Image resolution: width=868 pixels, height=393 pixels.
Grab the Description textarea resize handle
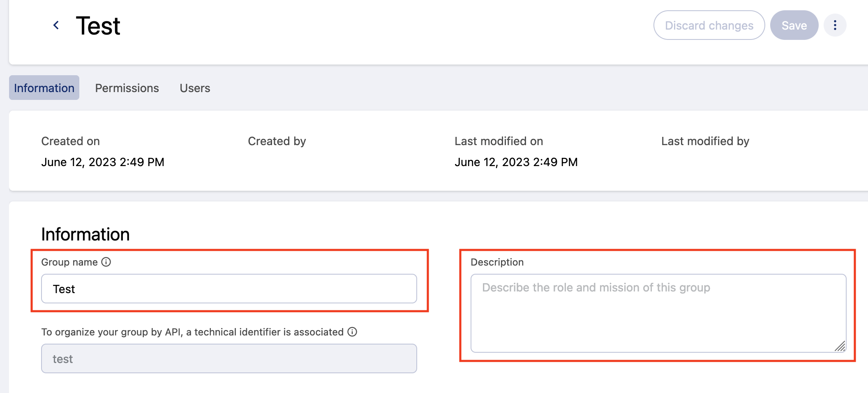click(x=840, y=347)
